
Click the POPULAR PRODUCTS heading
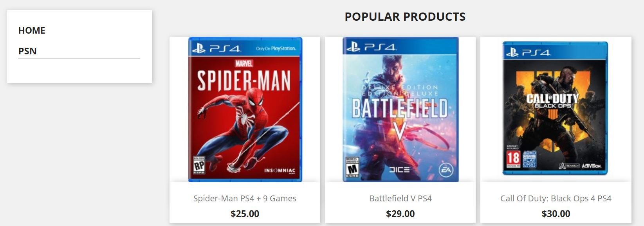pos(405,17)
